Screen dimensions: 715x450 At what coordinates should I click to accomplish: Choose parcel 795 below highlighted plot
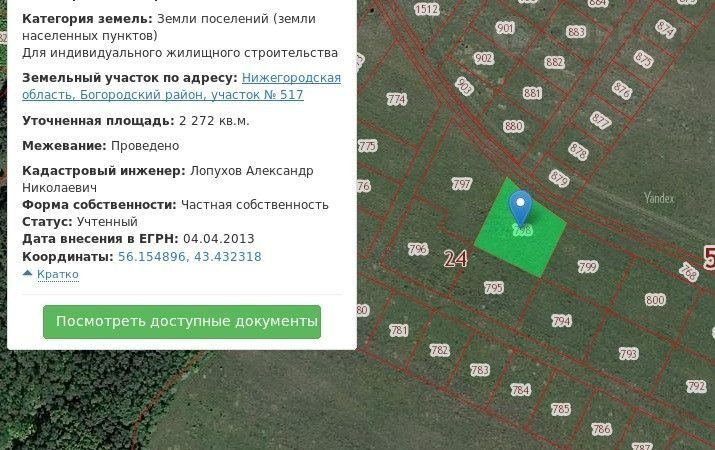click(494, 288)
